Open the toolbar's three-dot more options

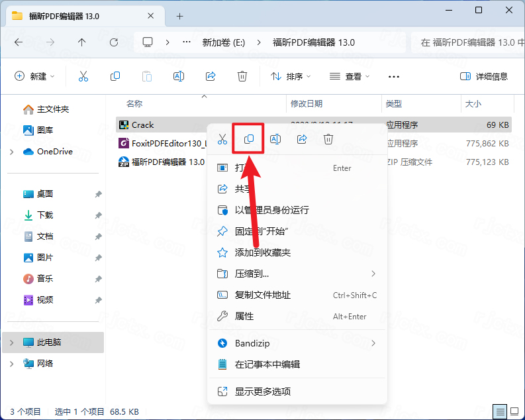(394, 77)
